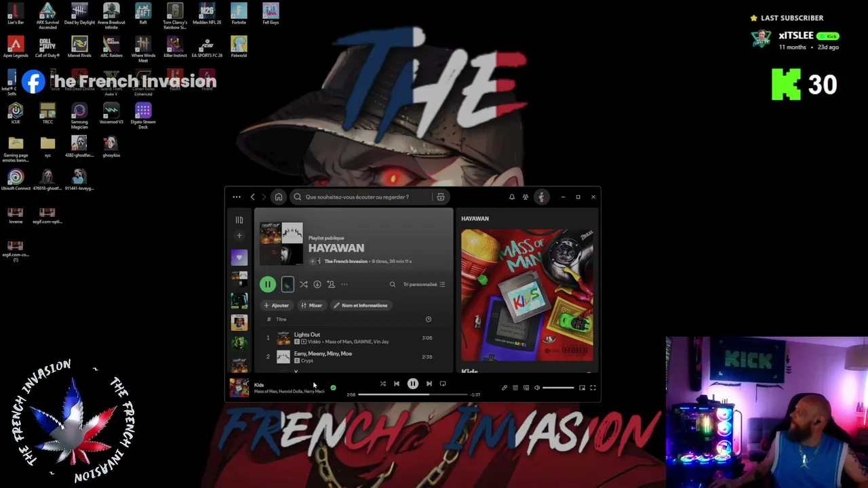The image size is (868, 488).
Task: Collapse the Spotify library sidebar
Action: (x=239, y=220)
